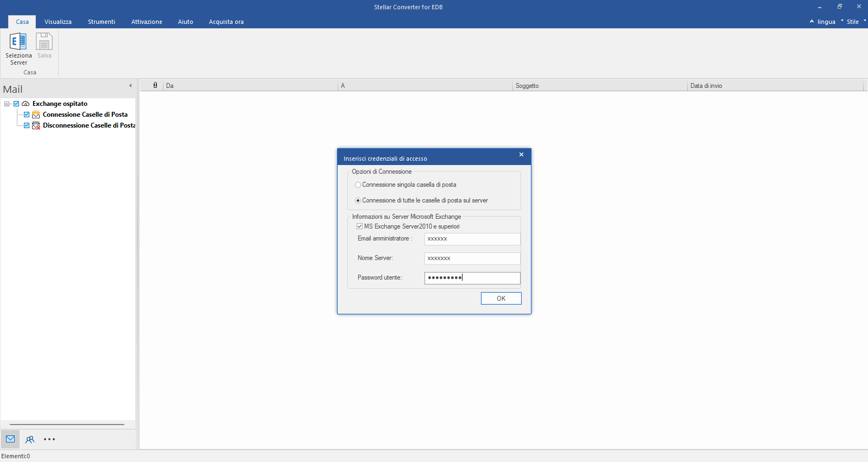Restore down the Stellar Converter window
The height and width of the screenshot is (462, 868).
839,7
